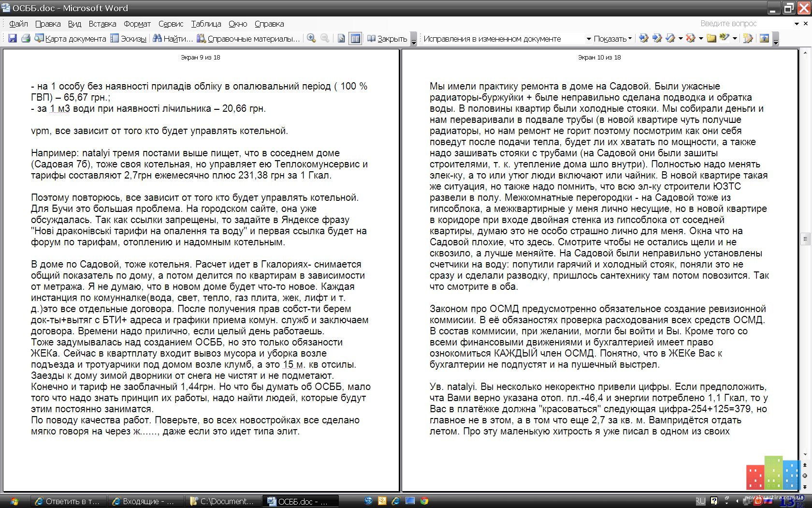Open the Вид menu
The height and width of the screenshot is (508, 812).
click(74, 24)
